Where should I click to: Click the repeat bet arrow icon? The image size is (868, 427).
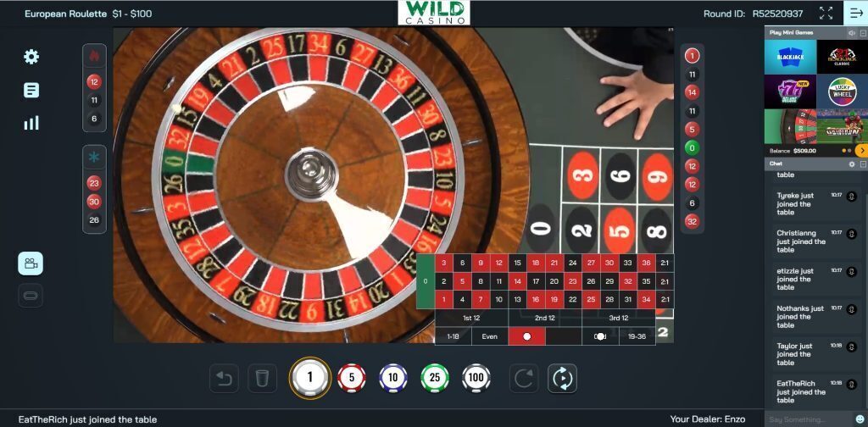[523, 379]
